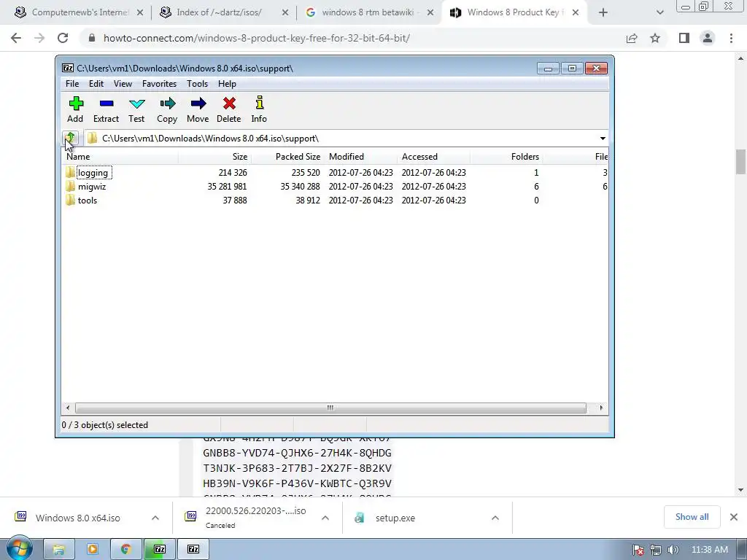The height and width of the screenshot is (560, 747).
Task: Click the taskbar clock 11:38 AM
Action: click(709, 550)
